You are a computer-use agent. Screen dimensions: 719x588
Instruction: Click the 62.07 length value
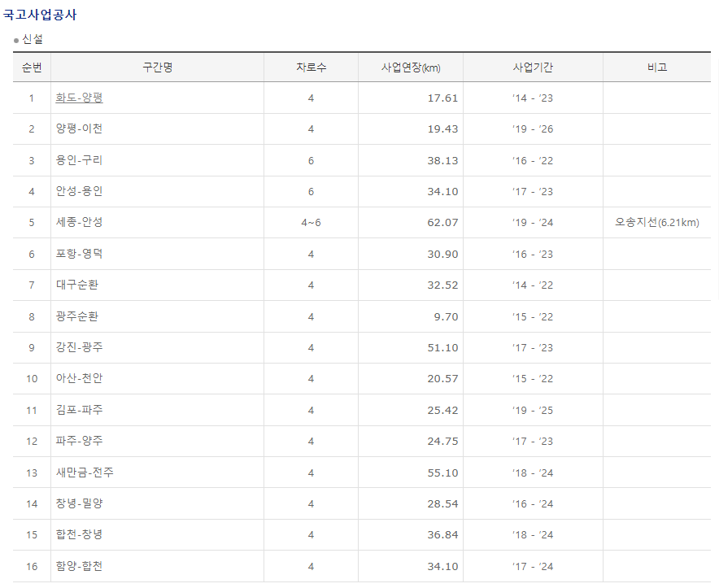click(443, 223)
